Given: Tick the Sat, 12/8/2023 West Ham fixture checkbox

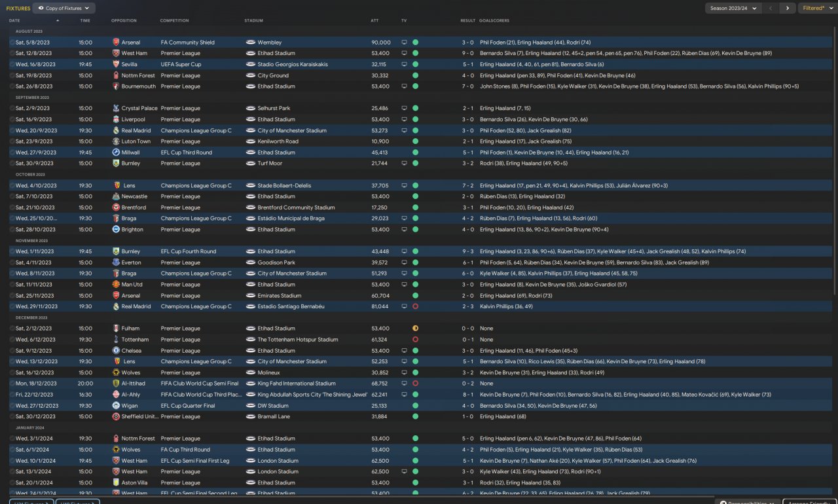Looking at the screenshot, I should tap(12, 54).
